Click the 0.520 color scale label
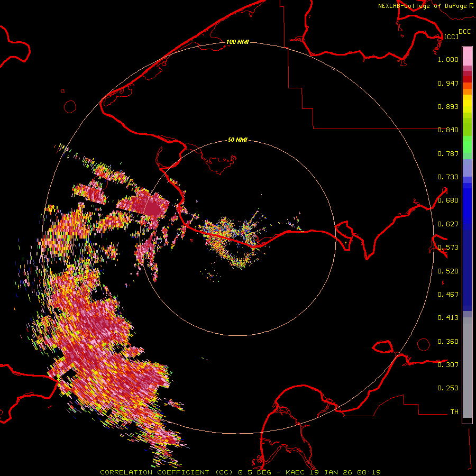The height and width of the screenshot is (476, 476). tap(448, 271)
